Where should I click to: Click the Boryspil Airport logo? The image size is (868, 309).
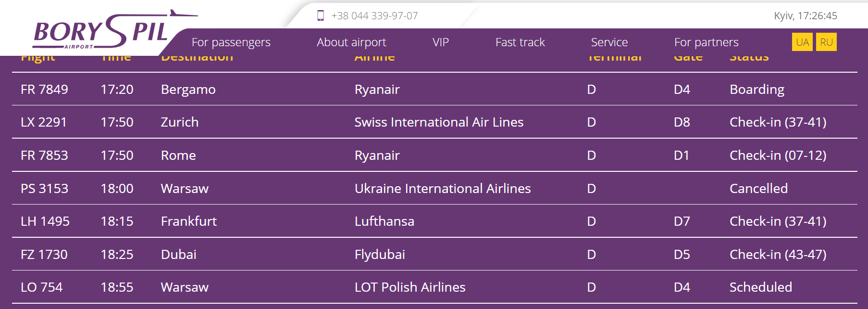point(101,32)
